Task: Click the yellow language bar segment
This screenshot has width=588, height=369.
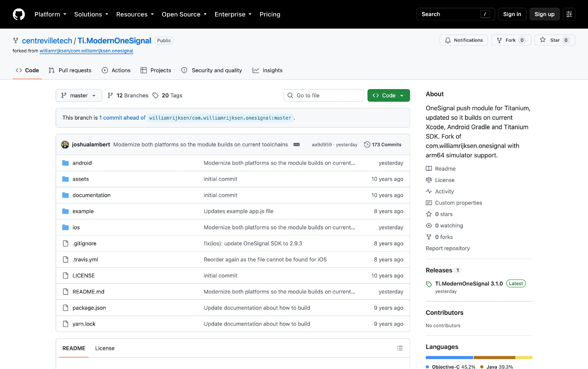Action: 524,357
